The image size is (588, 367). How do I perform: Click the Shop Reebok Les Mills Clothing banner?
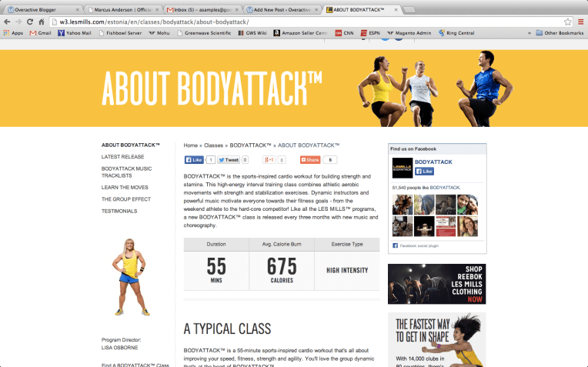437,284
